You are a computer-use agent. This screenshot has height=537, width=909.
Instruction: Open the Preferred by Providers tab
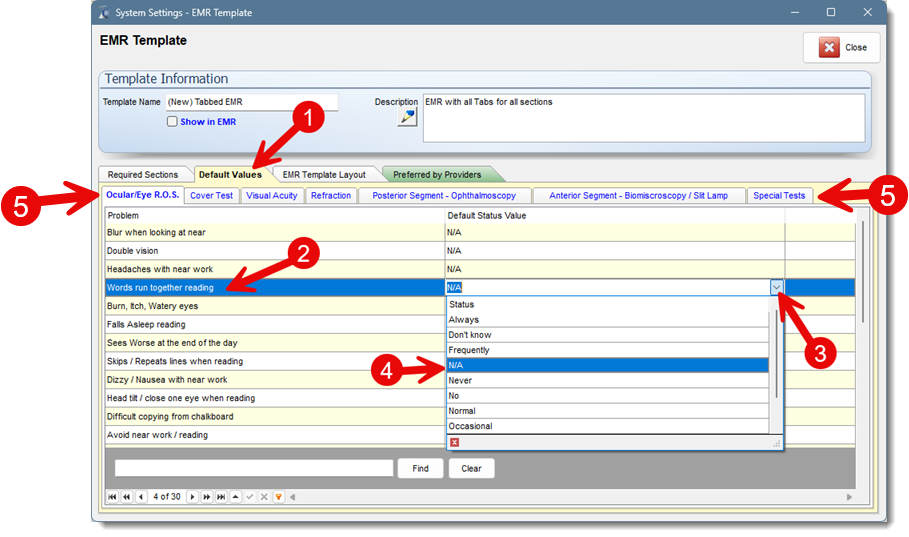[x=437, y=175]
